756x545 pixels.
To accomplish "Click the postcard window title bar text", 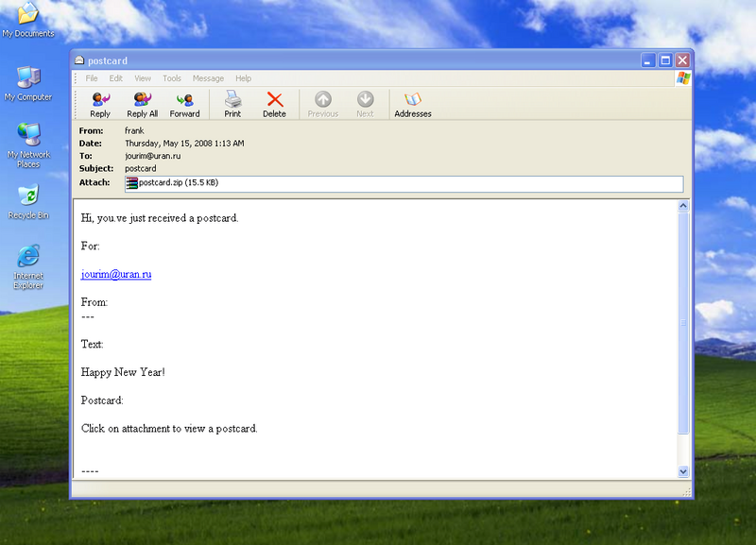I will tap(108, 60).
